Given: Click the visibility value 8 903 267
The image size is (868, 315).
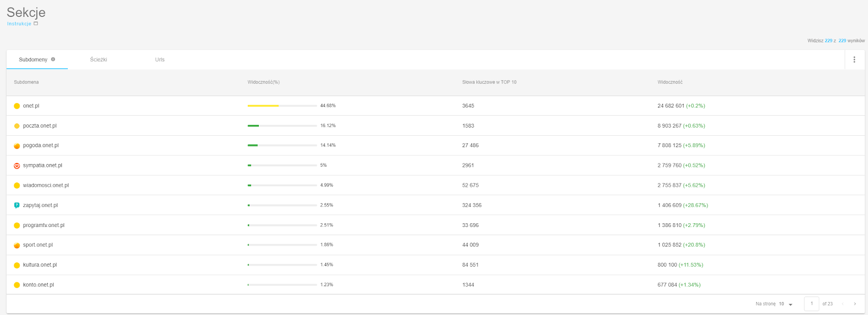Looking at the screenshot, I should click(x=669, y=126).
